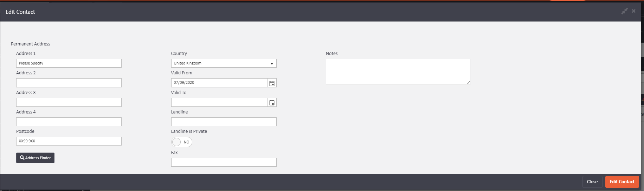
Task: Close the Edit Contact dialog with X
Action: 633,11
